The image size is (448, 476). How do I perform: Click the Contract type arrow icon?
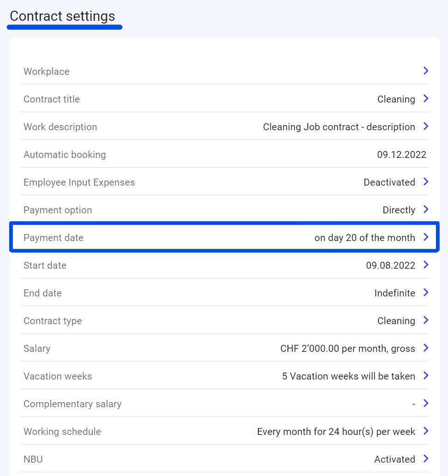coord(426,320)
